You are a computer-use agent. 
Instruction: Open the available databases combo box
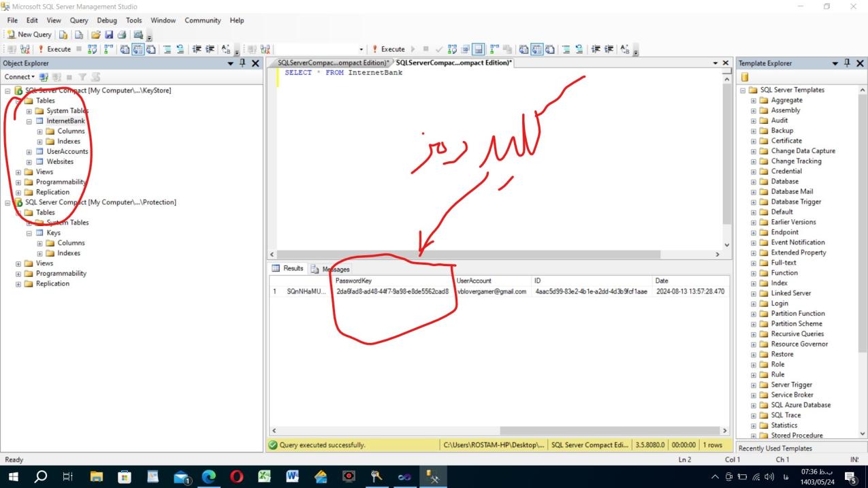point(319,49)
